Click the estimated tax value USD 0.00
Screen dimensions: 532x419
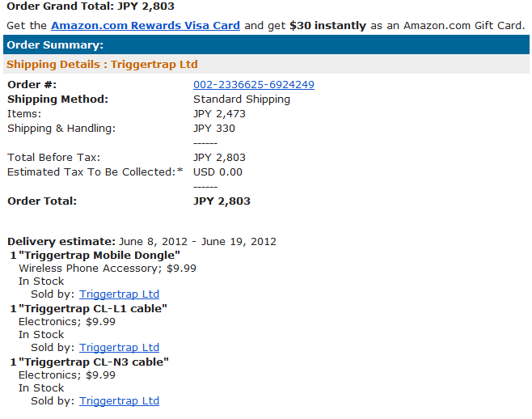[217, 172]
